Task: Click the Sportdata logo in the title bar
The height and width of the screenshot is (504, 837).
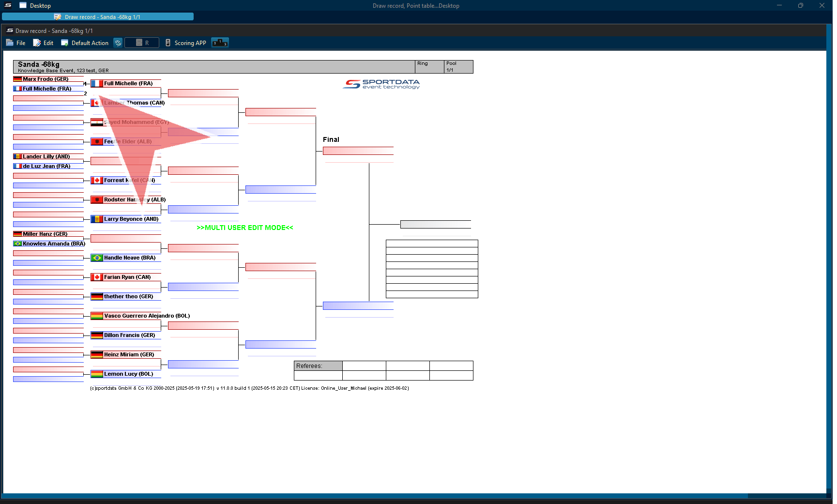Action: [x=8, y=5]
